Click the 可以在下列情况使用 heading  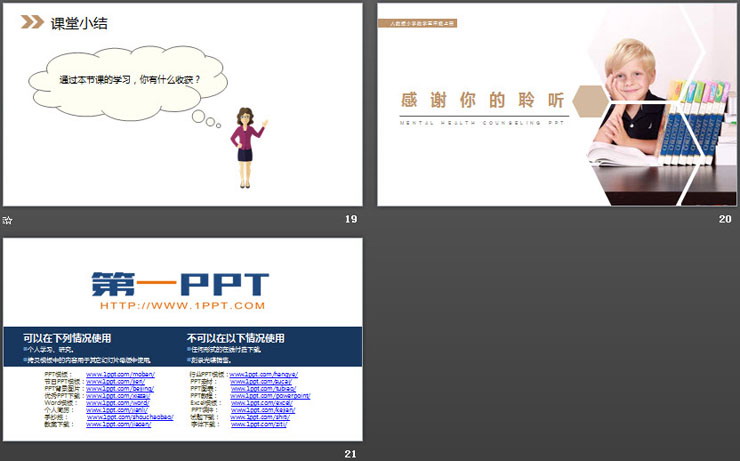pos(67,338)
